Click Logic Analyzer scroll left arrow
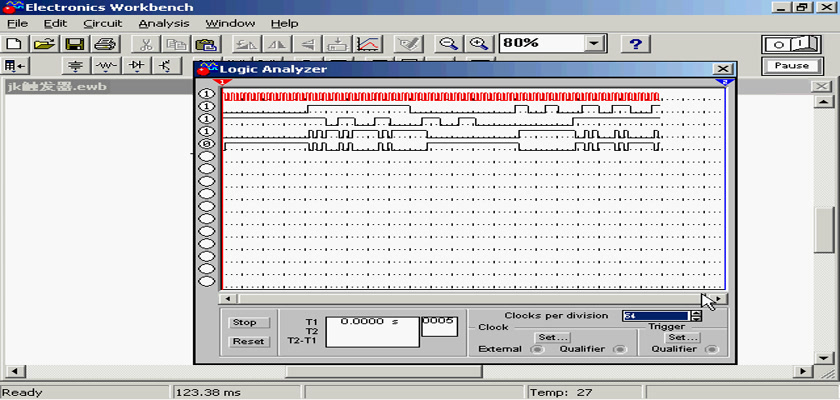The image size is (840, 400). 227,299
